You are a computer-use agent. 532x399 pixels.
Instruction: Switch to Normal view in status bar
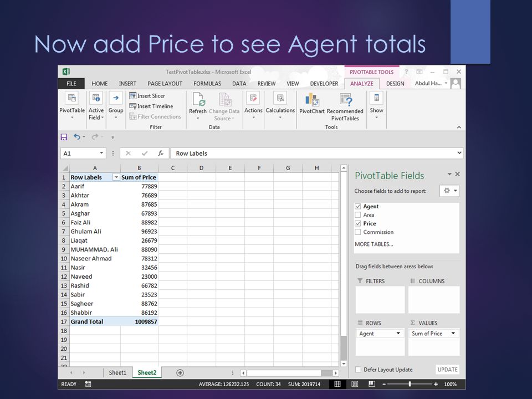(x=337, y=384)
